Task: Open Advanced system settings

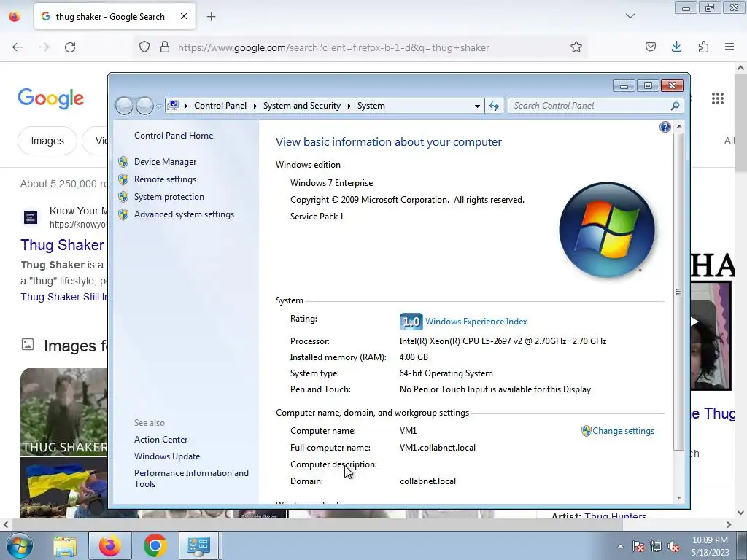Action: [184, 215]
